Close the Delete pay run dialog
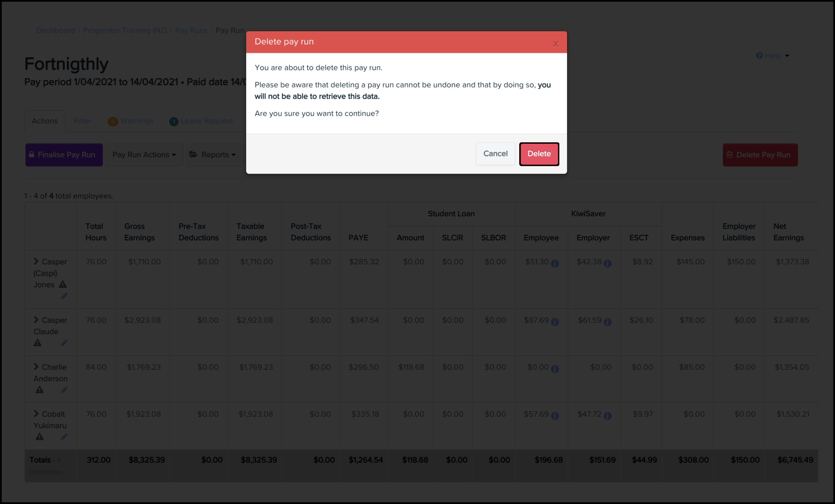835x504 pixels. coord(555,44)
